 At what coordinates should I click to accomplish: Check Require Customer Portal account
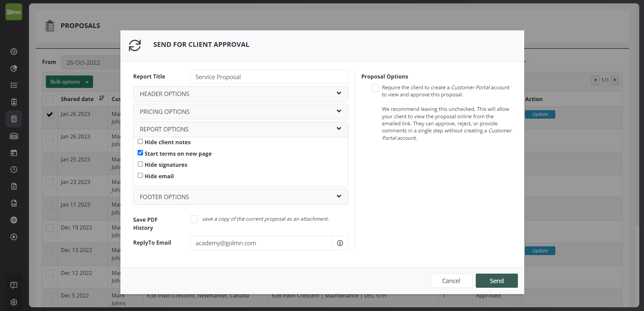[x=376, y=88]
